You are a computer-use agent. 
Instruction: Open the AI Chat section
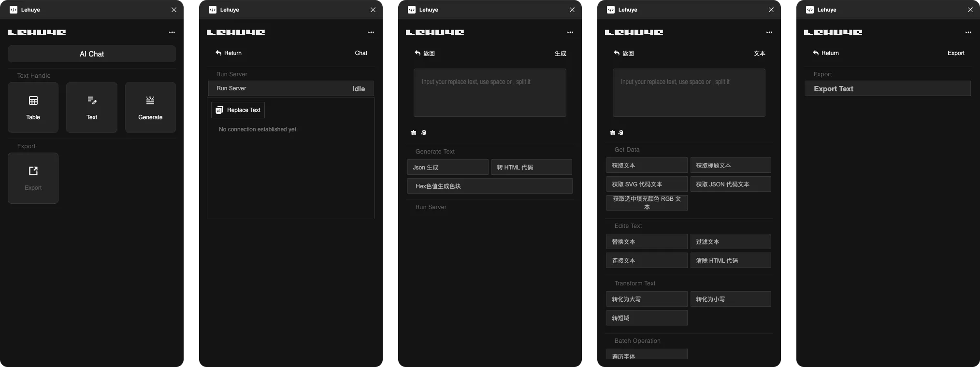(x=92, y=54)
